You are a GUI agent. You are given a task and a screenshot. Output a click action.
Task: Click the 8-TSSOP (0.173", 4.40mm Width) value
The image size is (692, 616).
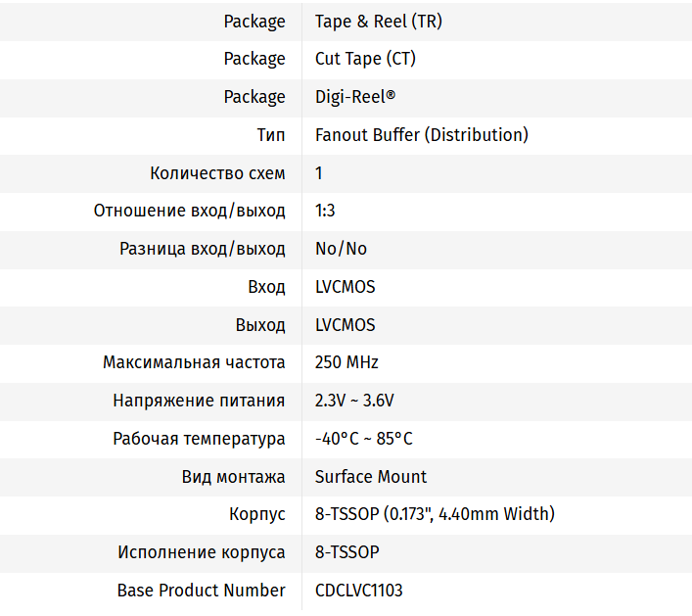tap(435, 514)
